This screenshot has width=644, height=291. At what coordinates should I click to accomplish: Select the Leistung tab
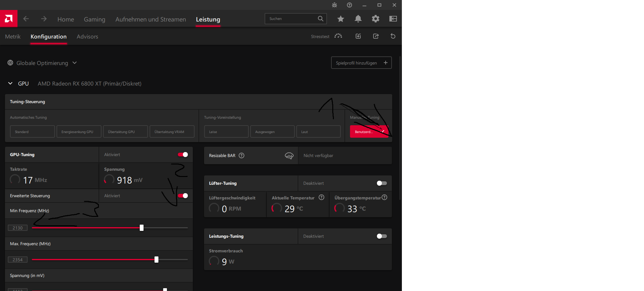208,19
